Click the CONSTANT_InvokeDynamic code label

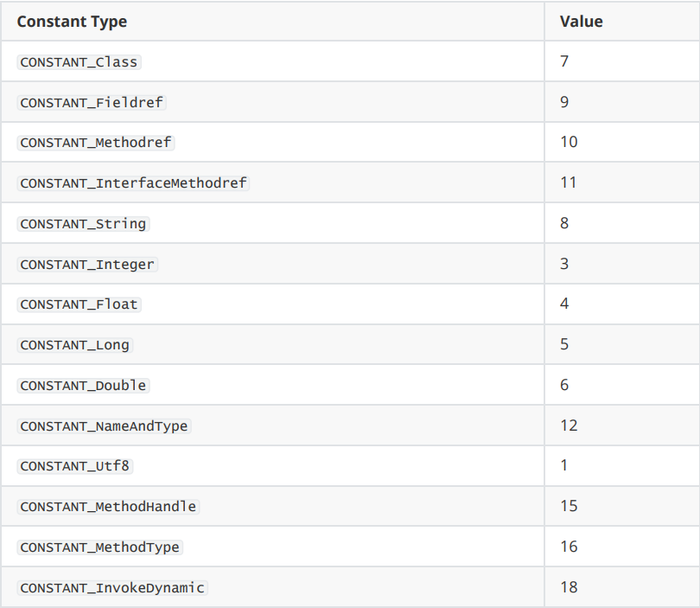click(x=112, y=588)
